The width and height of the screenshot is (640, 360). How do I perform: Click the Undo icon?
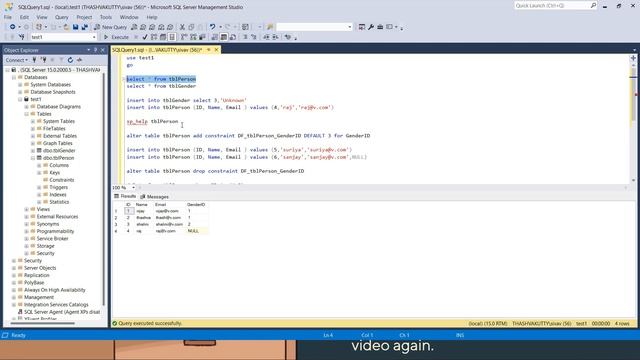click(213, 27)
